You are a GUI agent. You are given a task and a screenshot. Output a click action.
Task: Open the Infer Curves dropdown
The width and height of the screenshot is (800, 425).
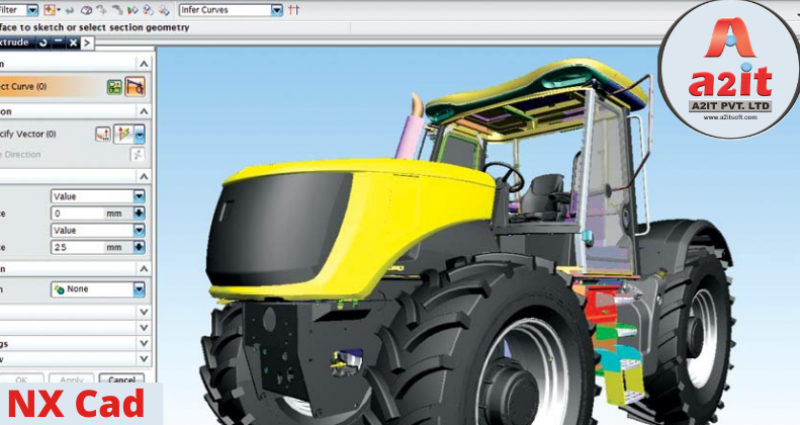click(x=276, y=10)
